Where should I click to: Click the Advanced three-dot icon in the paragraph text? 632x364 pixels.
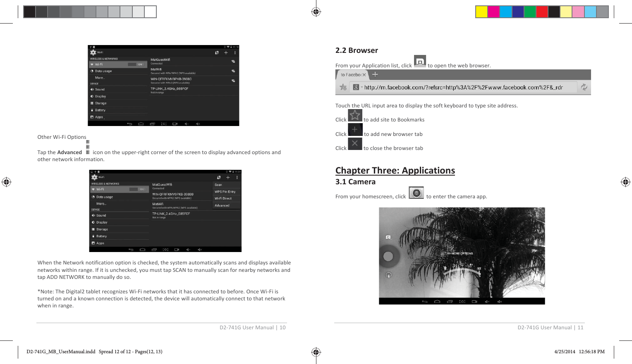[88, 147]
